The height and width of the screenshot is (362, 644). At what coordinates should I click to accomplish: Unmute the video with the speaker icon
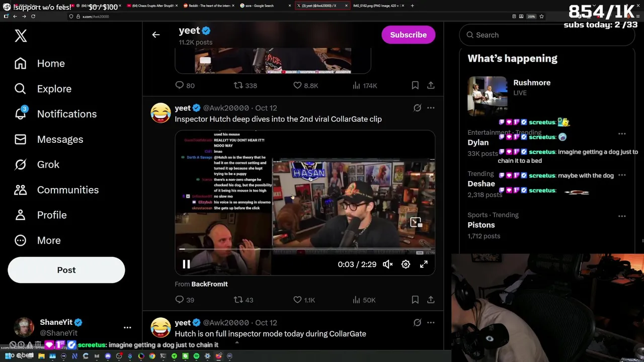click(387, 264)
